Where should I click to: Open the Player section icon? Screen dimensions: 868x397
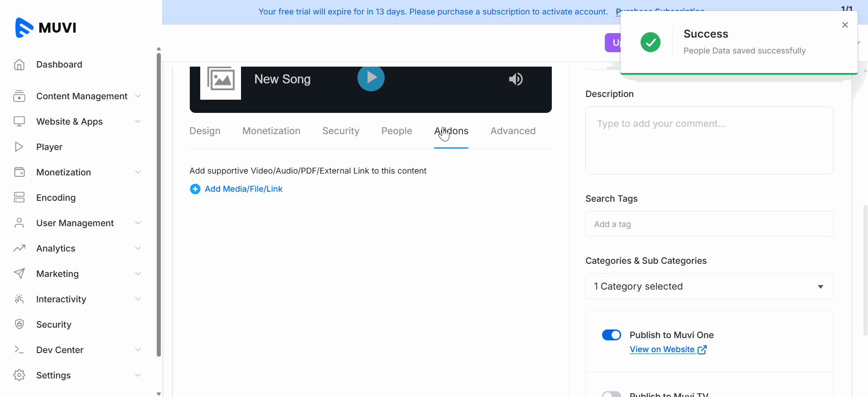(x=19, y=147)
